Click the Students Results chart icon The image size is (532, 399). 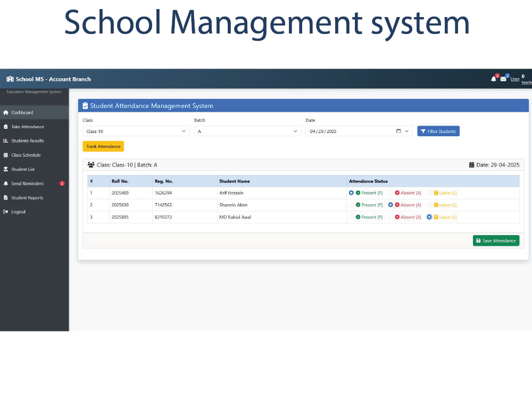tap(6, 141)
